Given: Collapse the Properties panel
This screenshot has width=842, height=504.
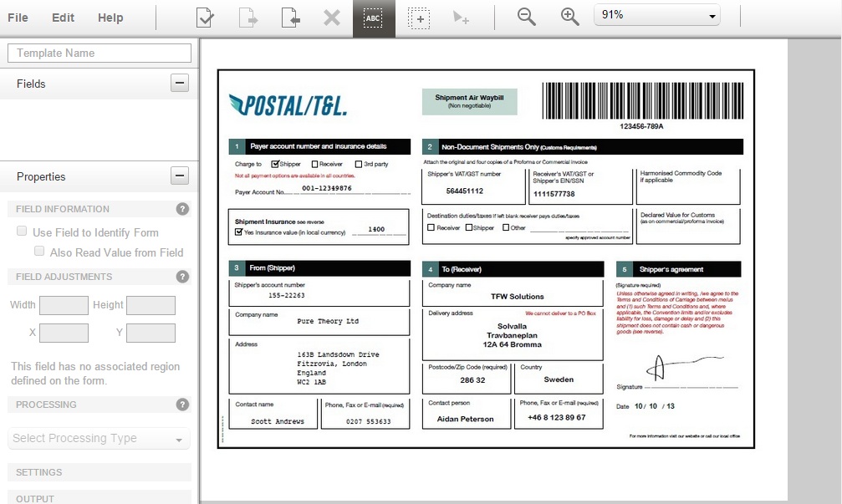Looking at the screenshot, I should point(179,176).
